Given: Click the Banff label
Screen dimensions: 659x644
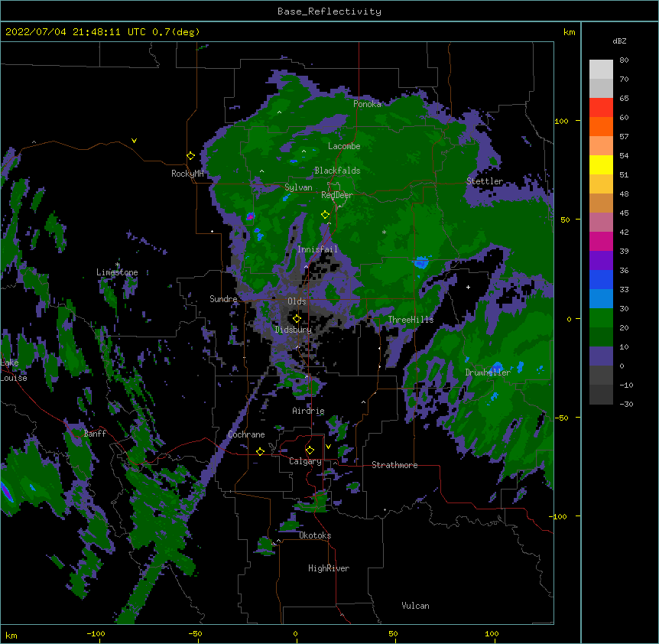Looking at the screenshot, I should point(95,434).
